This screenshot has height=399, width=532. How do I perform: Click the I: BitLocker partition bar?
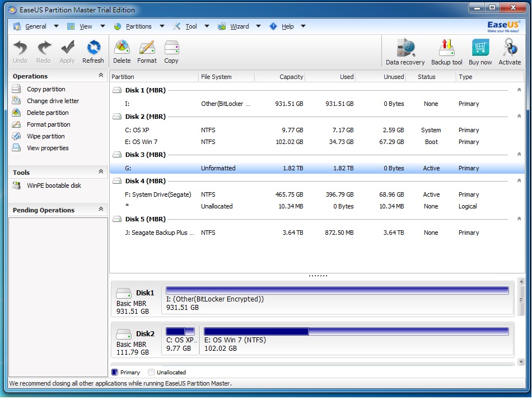coord(337,290)
